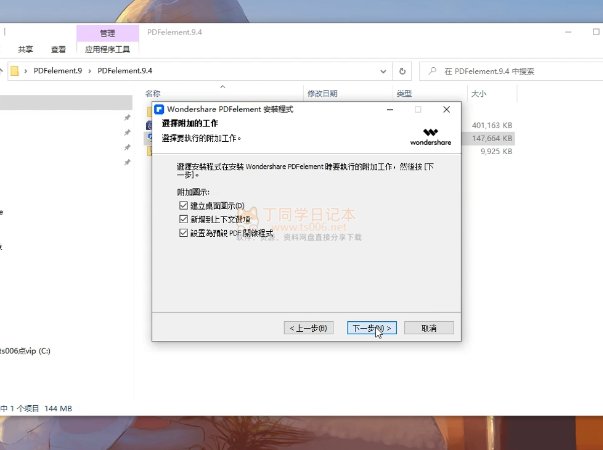Click the 9,925 KB file size cell
Viewport: 603px width, 450px height.
(x=496, y=151)
